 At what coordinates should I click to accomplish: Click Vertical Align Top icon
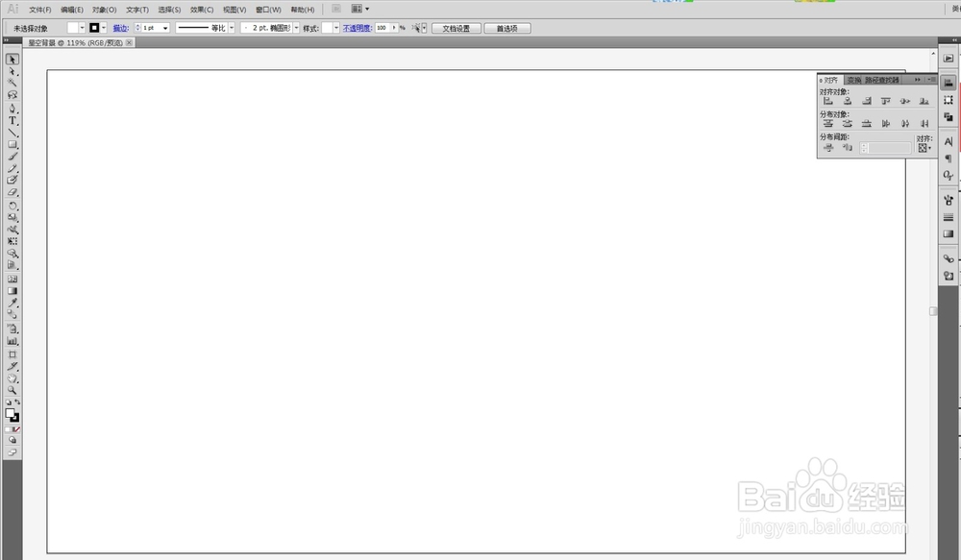point(886,101)
